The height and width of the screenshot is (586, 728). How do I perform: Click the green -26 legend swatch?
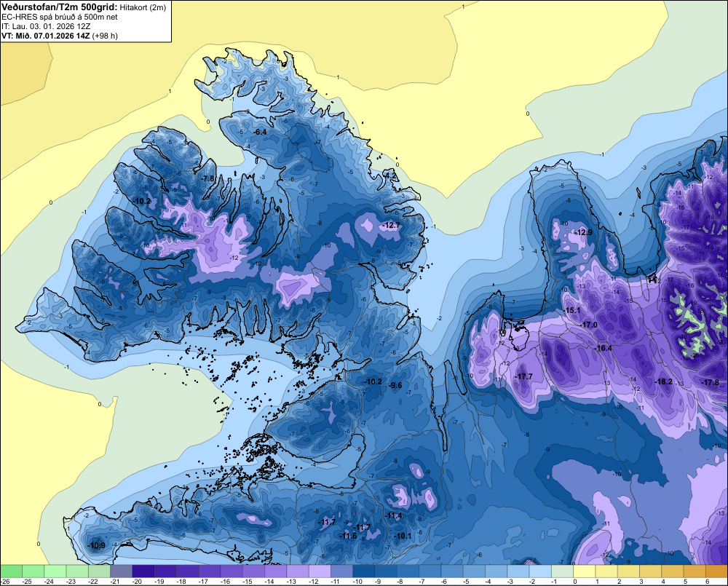coord(11,571)
